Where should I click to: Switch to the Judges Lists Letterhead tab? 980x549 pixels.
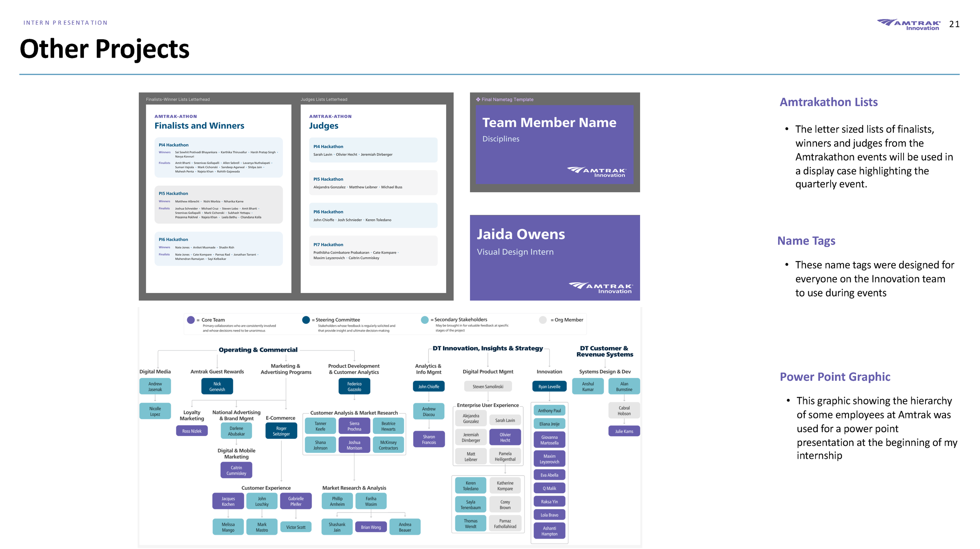coord(324,99)
